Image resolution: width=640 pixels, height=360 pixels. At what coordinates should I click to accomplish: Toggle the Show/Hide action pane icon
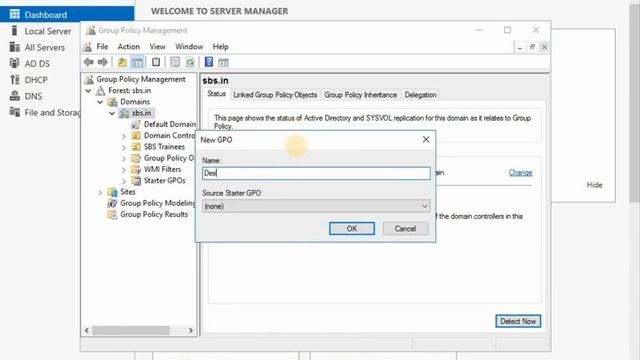tap(223, 62)
